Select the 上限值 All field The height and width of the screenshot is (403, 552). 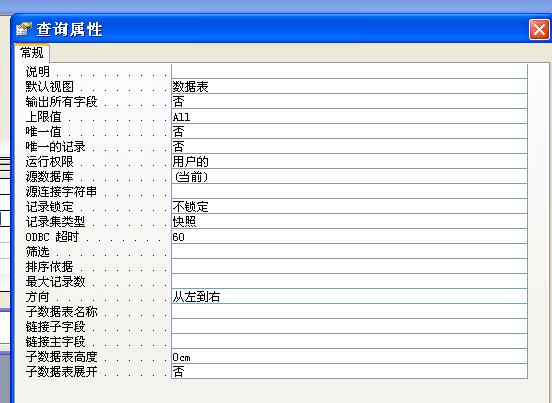[x=349, y=117]
